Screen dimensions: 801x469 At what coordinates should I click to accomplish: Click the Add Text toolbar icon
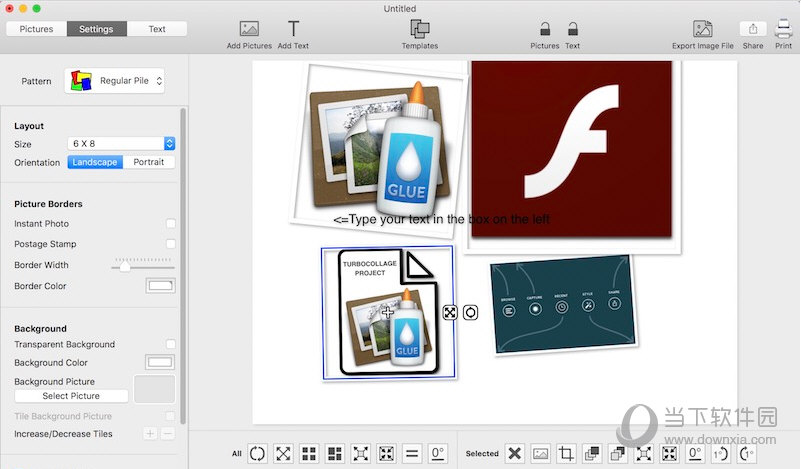coord(293,29)
